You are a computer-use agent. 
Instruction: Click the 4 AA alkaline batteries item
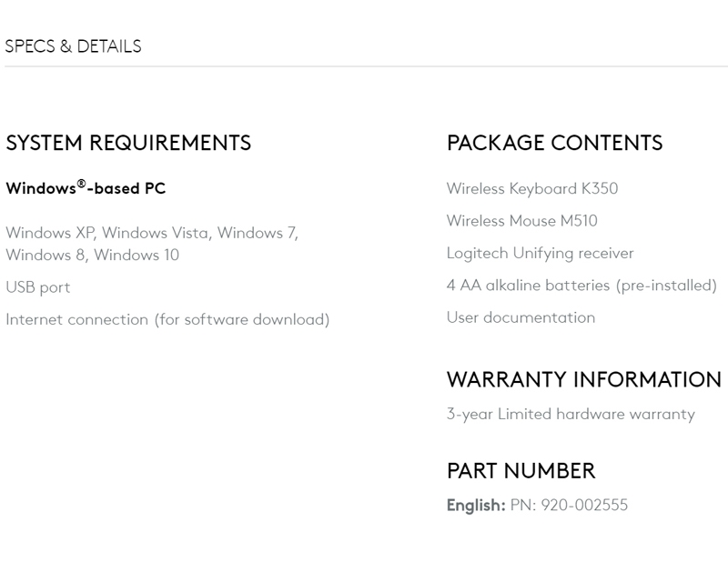pos(581,285)
